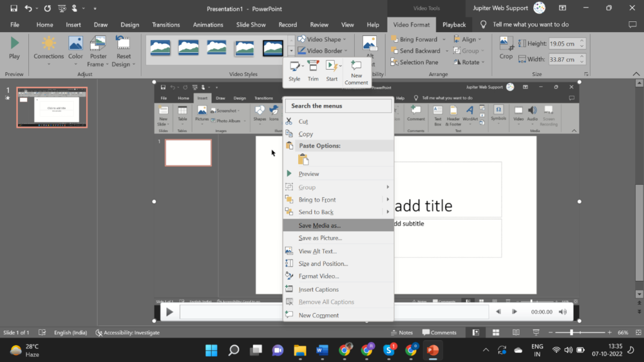Select Cut in context menu

click(338, 121)
